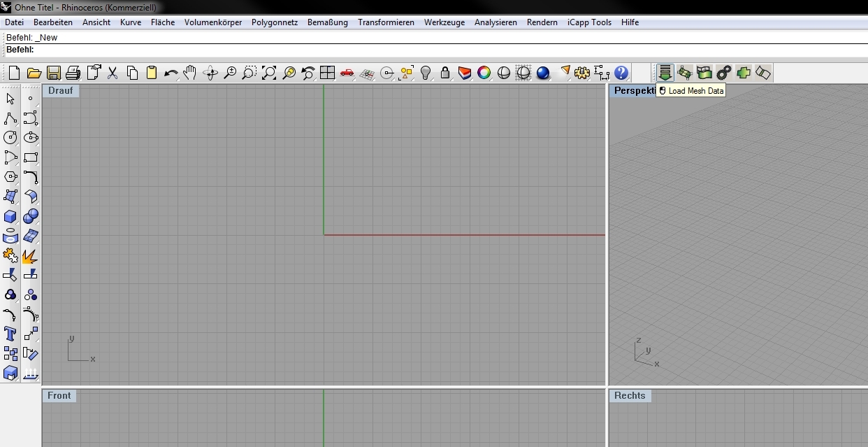Toggle hide objects with light bulb icon
This screenshot has height=447, width=868.
(426, 73)
